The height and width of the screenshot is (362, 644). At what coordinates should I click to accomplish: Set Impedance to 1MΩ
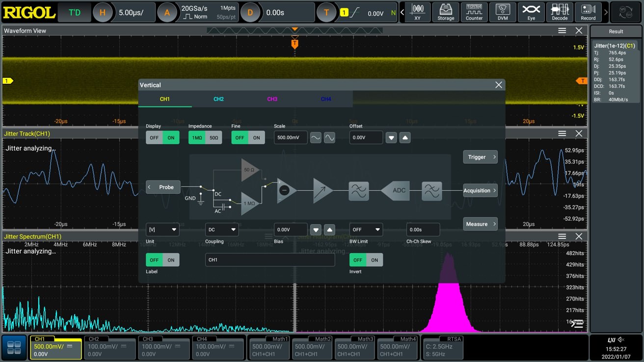pyautogui.click(x=197, y=138)
